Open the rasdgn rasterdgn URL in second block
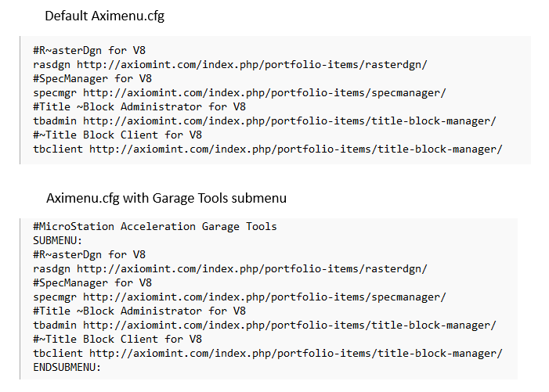The height and width of the screenshot is (392, 549). [252, 269]
